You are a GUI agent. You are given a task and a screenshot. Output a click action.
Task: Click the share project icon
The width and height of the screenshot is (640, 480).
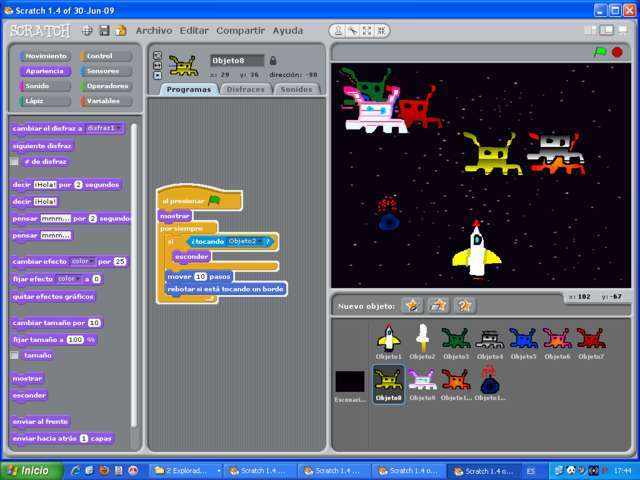click(121, 31)
